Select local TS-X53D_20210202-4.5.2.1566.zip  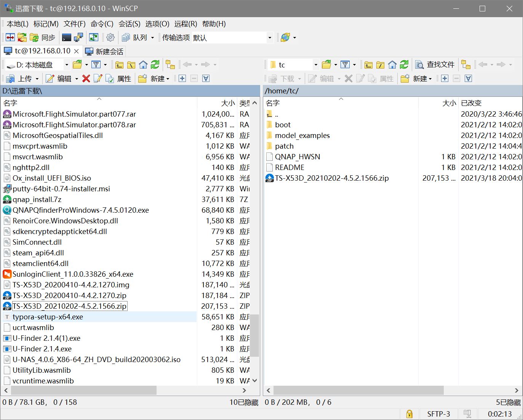69,306
